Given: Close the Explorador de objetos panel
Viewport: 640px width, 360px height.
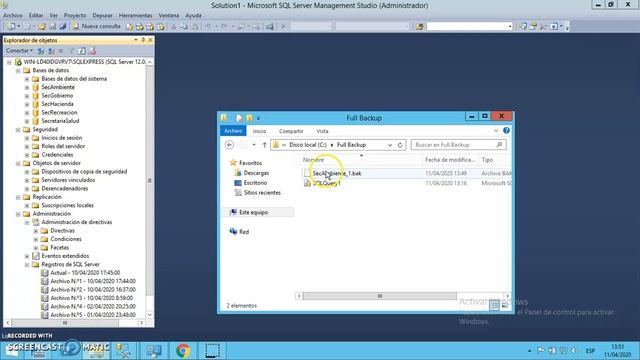Looking at the screenshot, I should point(150,40).
